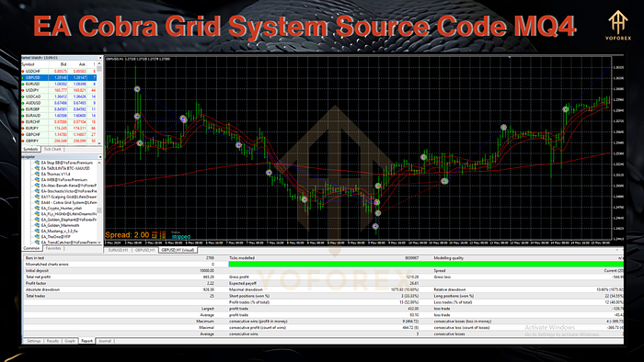
Task: Select EA_TrendCatcher in Navigator
Action: pos(69,243)
